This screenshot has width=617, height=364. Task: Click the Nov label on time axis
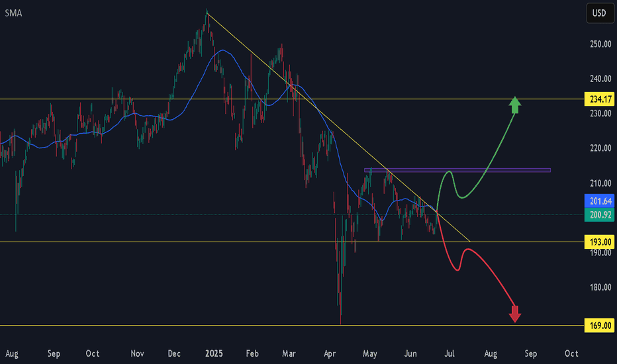click(x=137, y=353)
